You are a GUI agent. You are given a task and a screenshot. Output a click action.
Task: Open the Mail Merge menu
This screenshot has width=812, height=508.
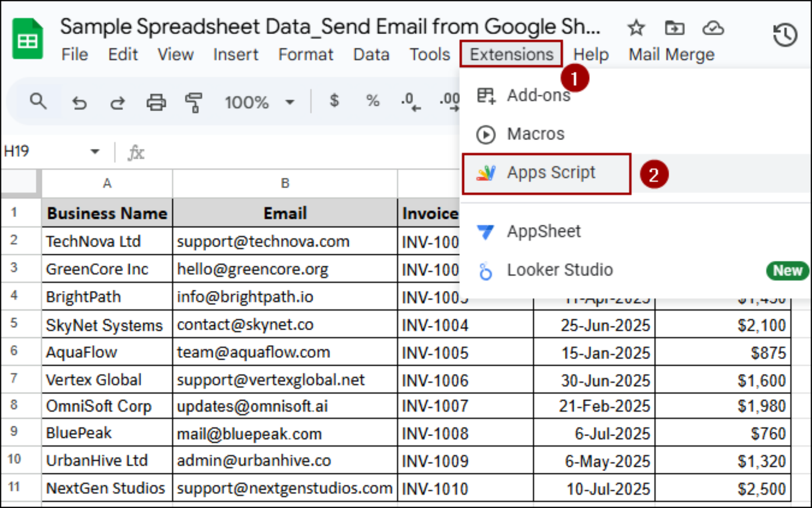pyautogui.click(x=671, y=54)
